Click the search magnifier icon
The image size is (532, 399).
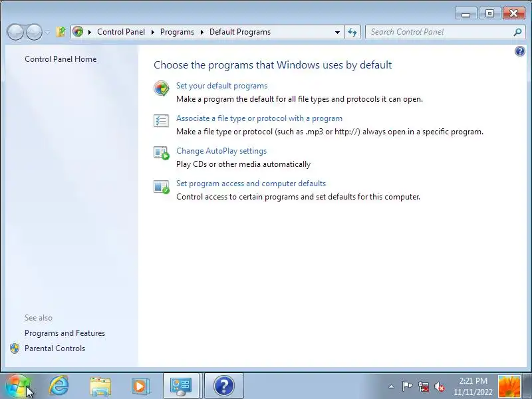(517, 32)
